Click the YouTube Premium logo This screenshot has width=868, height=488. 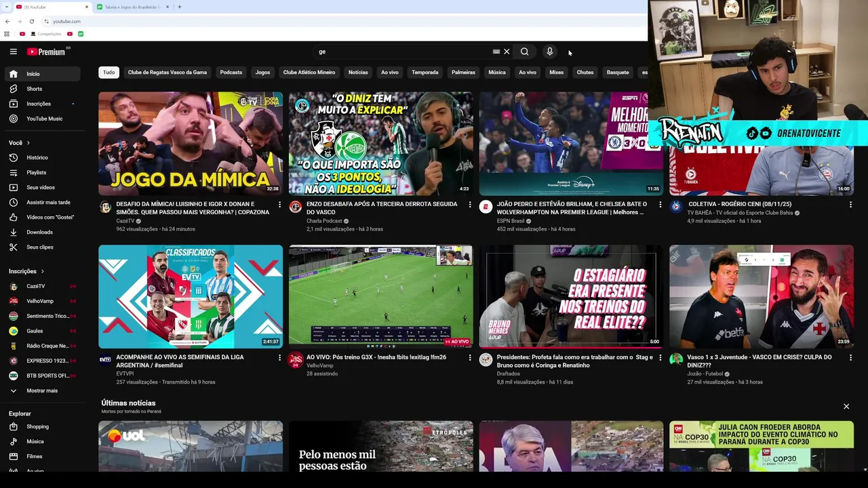[47, 52]
